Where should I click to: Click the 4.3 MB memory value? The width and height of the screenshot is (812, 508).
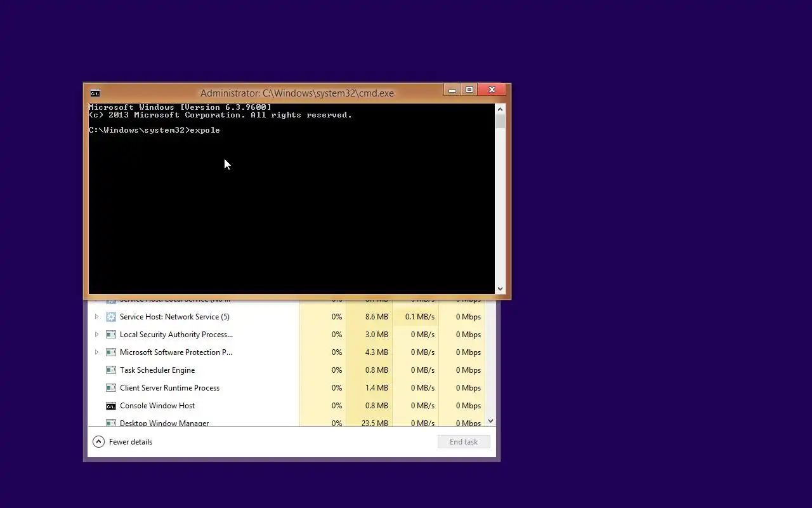(376, 352)
